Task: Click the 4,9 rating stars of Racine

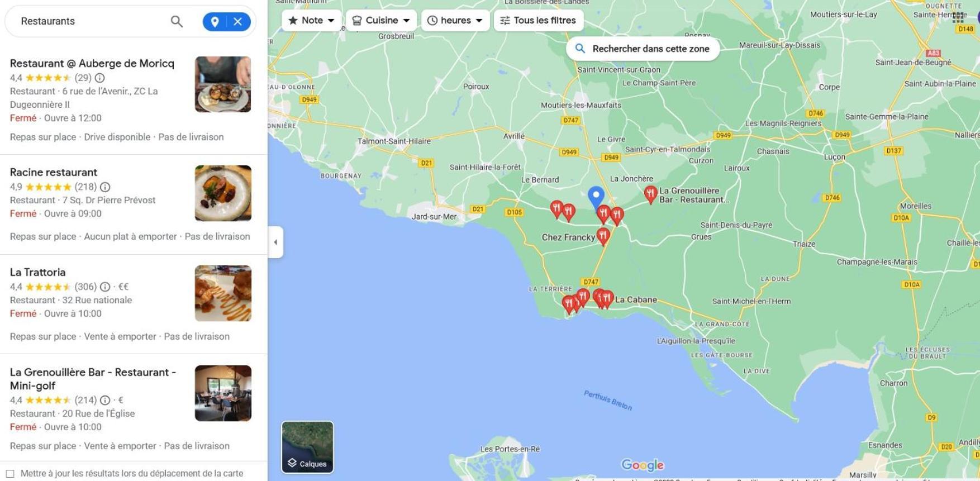Action: pos(48,187)
